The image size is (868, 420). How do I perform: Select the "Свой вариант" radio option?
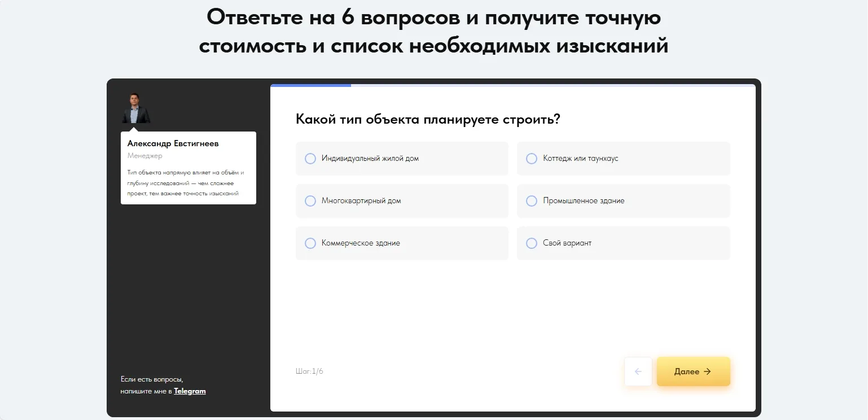pos(623,243)
